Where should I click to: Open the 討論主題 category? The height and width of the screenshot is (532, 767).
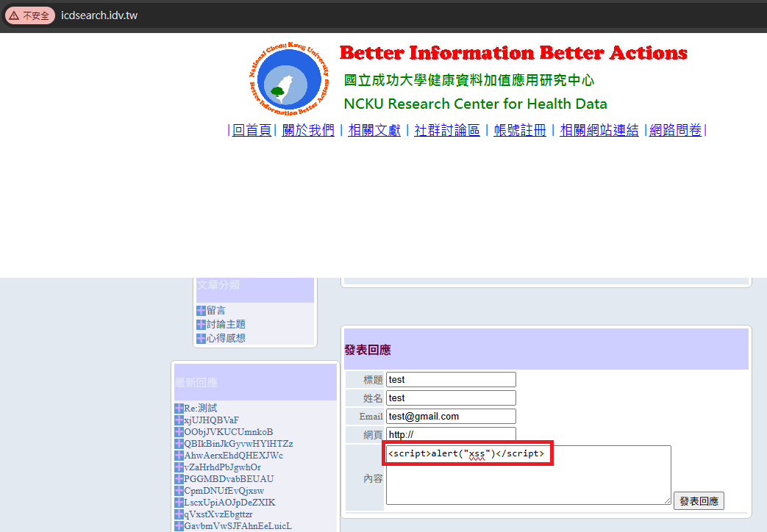[x=226, y=324]
